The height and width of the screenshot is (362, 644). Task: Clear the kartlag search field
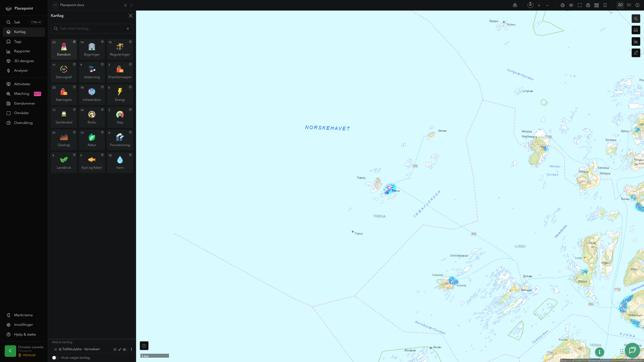128,29
